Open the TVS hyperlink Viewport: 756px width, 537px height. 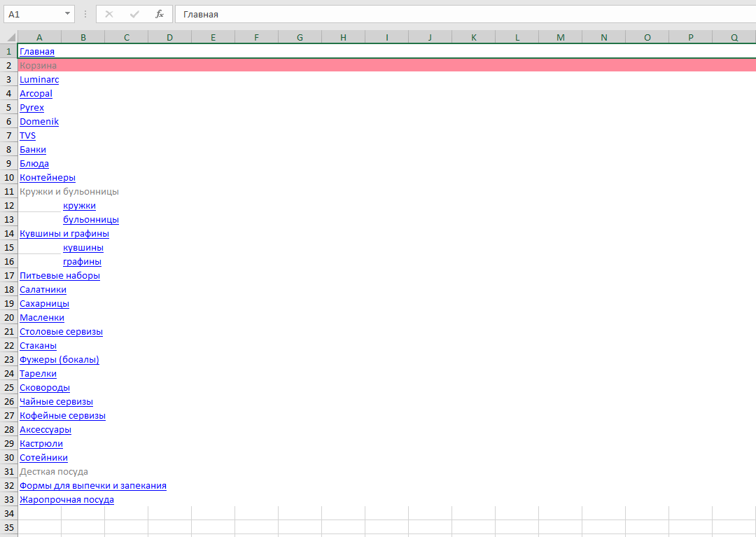point(27,135)
